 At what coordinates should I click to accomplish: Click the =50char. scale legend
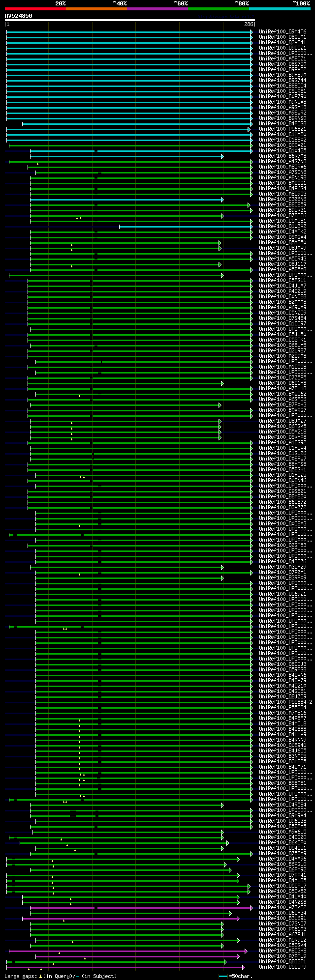(x=236, y=976)
